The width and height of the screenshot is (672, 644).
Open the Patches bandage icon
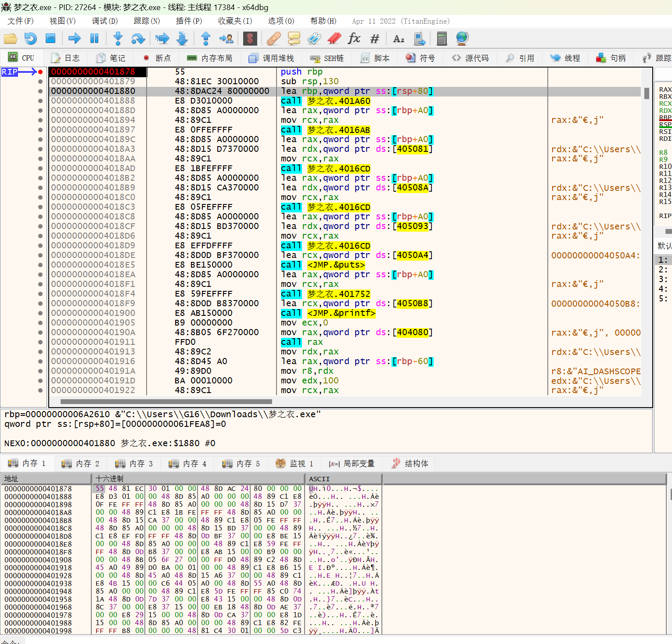pos(274,39)
